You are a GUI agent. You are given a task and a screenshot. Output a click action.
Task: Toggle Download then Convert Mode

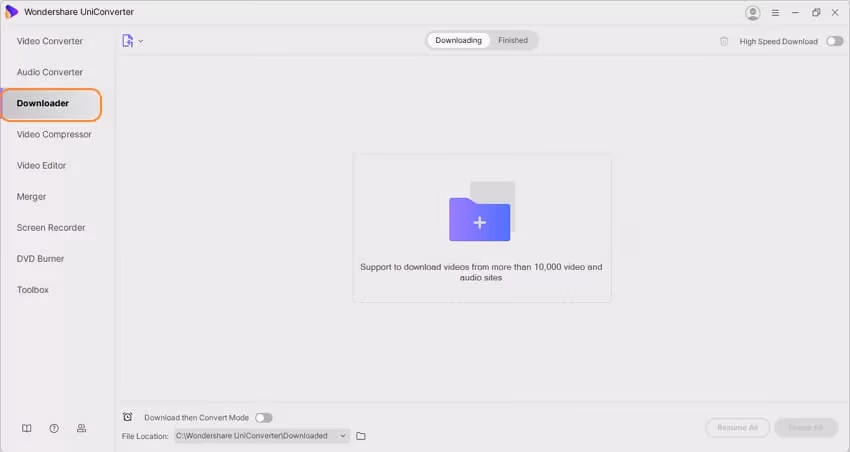click(x=264, y=418)
